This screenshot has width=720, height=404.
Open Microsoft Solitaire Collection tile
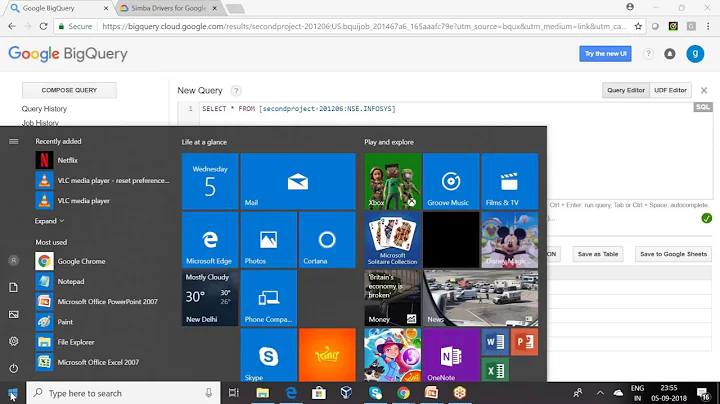coord(393,240)
